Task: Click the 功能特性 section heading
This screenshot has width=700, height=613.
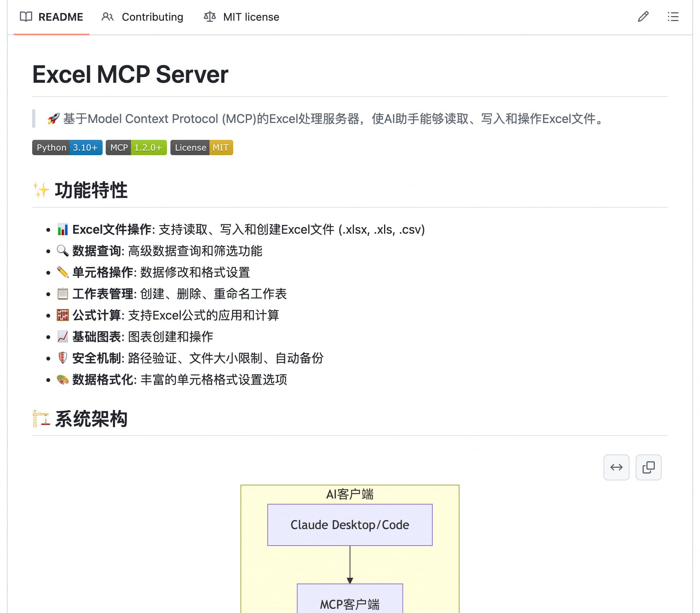Action: click(x=80, y=190)
